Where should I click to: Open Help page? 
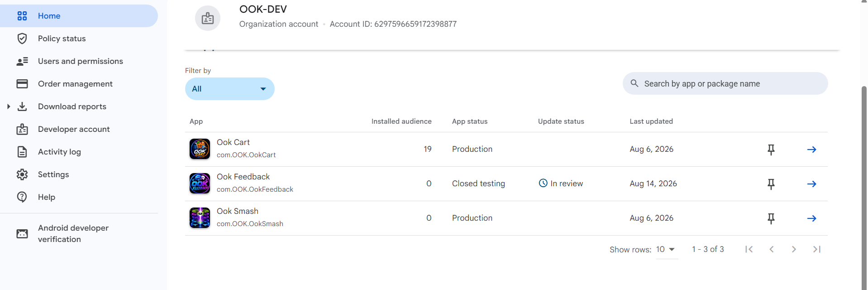tap(79, 197)
